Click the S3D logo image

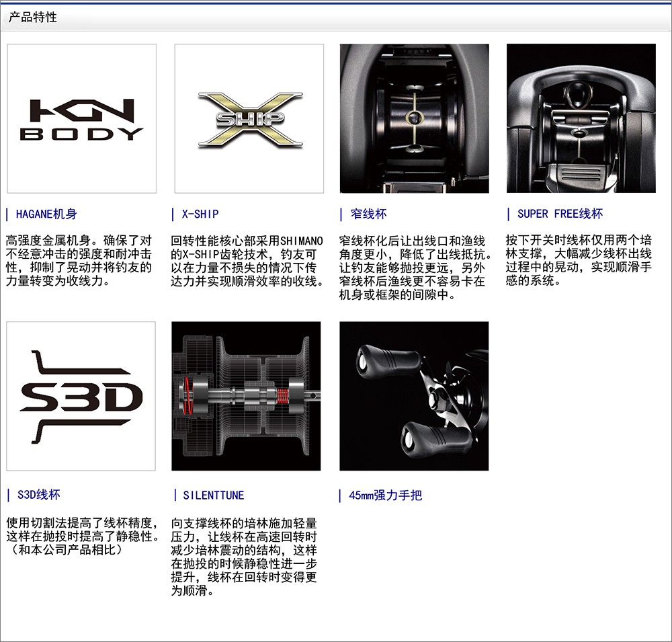click(x=81, y=396)
